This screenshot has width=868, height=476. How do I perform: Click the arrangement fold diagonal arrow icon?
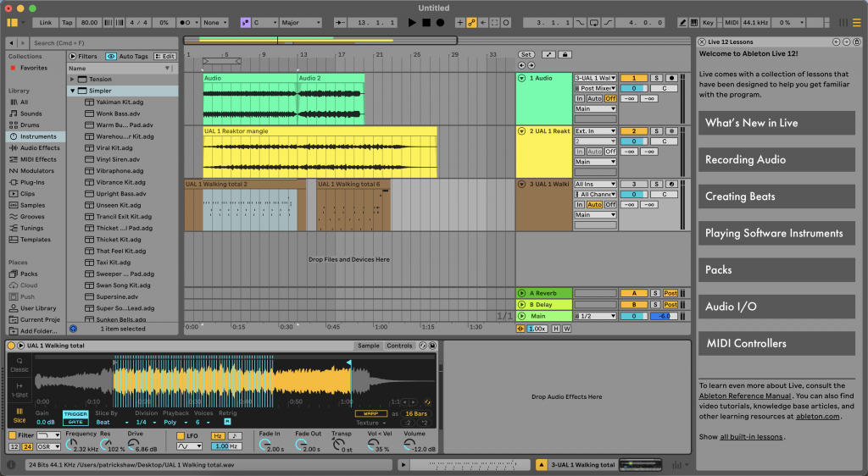548,55
